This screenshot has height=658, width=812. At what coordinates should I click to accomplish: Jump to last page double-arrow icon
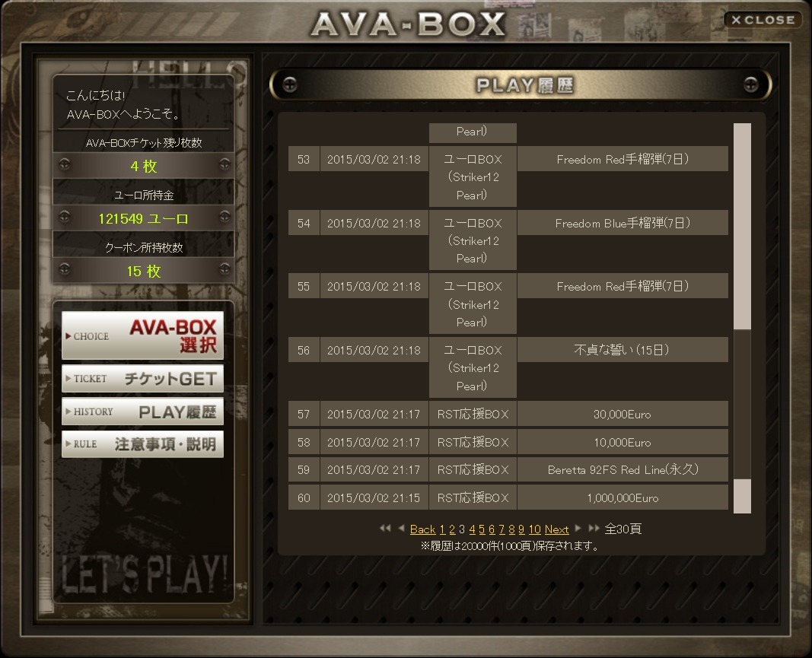tap(594, 528)
